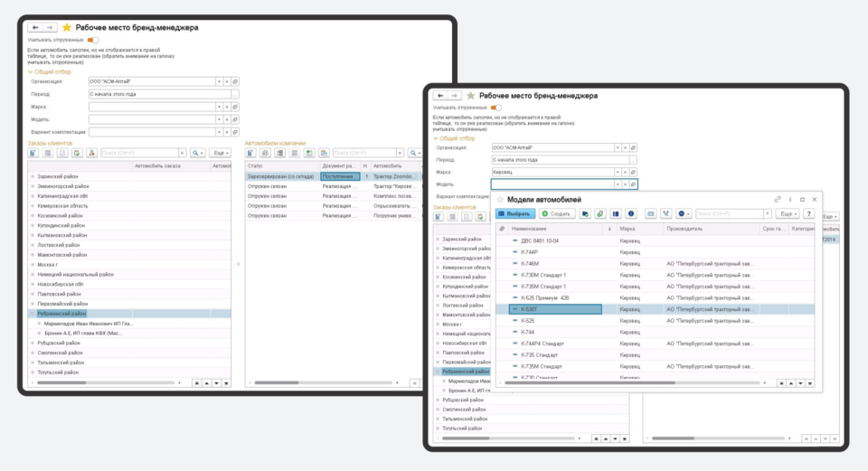Click the blue info icon in models toolbar
The image size is (868, 471).
click(631, 213)
